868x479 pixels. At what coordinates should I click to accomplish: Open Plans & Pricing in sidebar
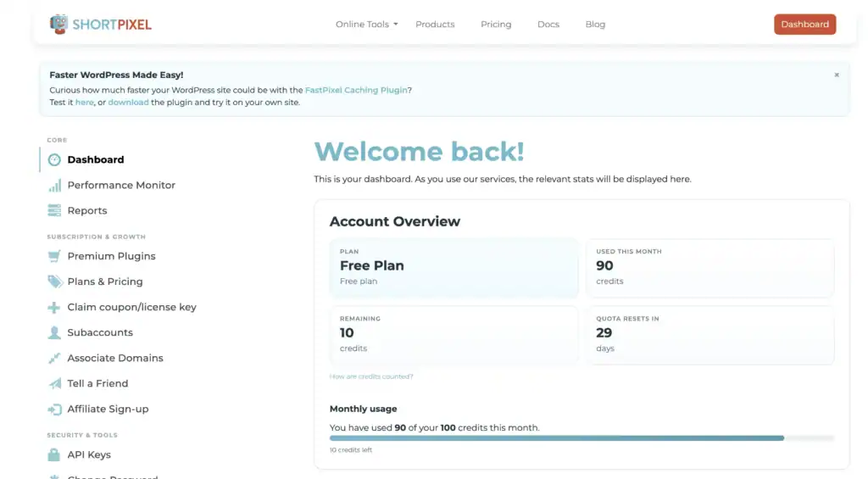click(105, 281)
